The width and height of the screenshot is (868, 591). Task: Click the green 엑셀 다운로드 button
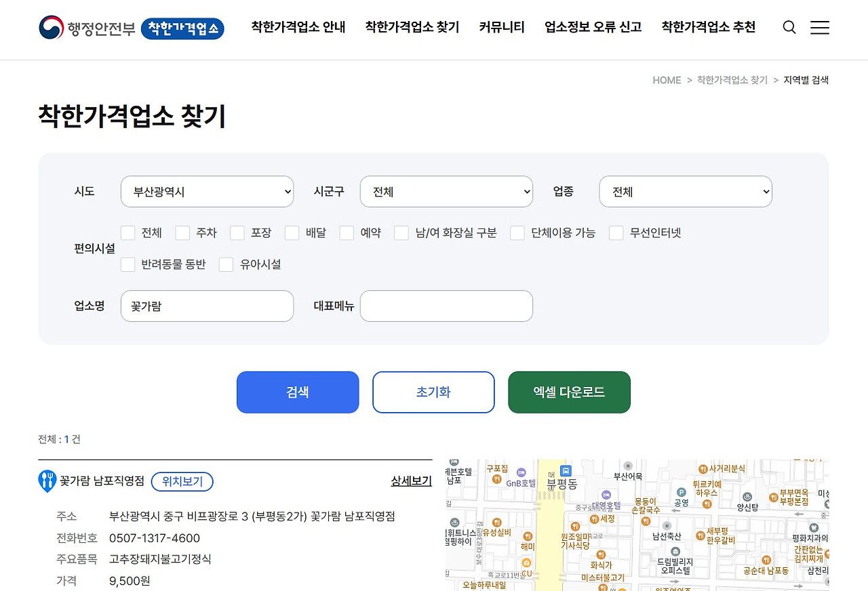click(569, 392)
